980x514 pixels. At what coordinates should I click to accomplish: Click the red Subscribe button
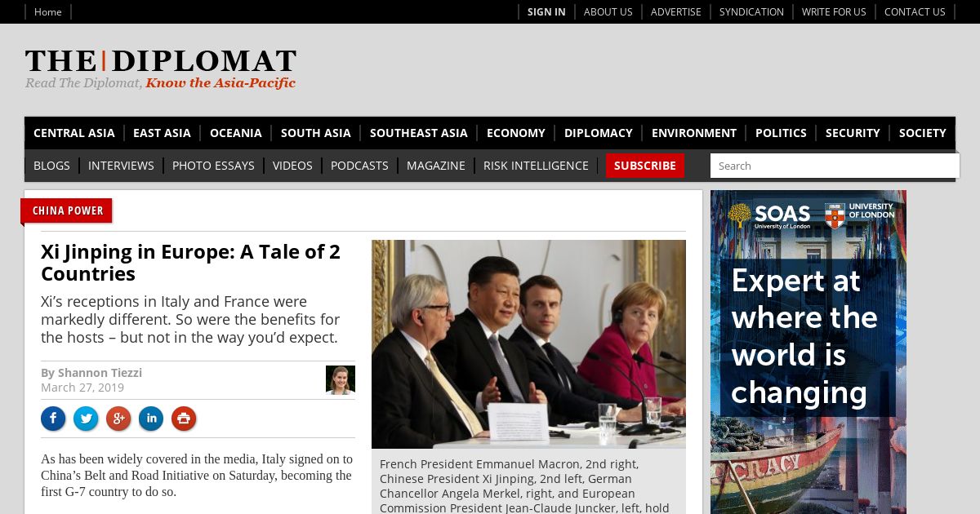point(645,166)
